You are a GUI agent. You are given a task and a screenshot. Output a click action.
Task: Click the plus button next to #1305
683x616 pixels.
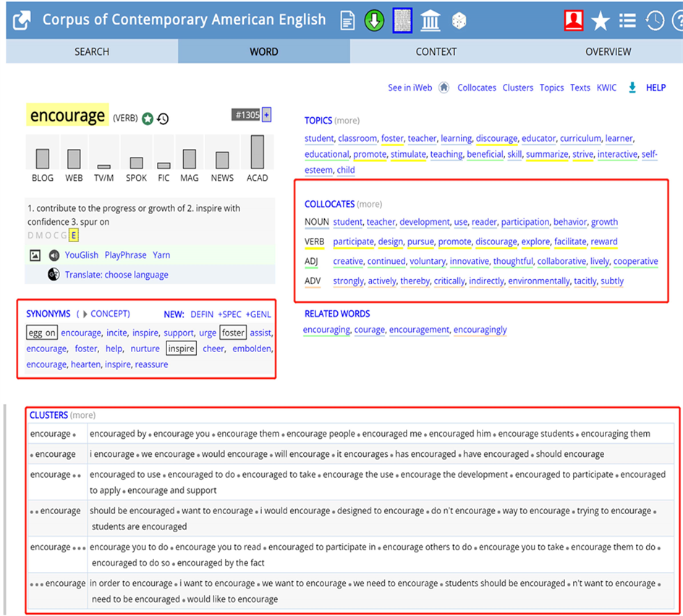(266, 115)
